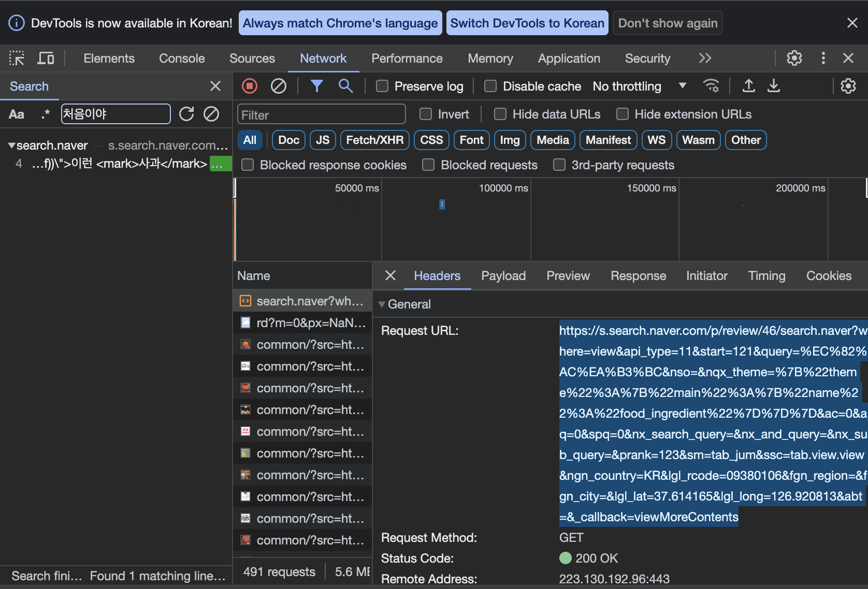The width and height of the screenshot is (868, 589).
Task: Filter requests by Manifest type
Action: (x=608, y=140)
